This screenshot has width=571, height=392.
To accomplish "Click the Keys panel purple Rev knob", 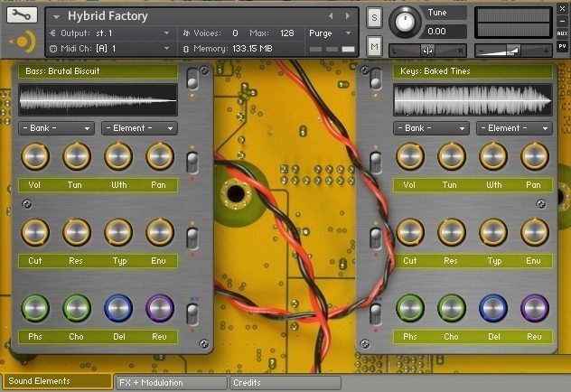I will (535, 308).
